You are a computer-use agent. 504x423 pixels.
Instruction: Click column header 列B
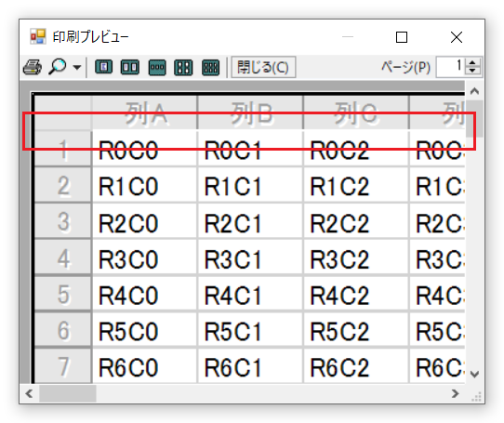(250, 113)
